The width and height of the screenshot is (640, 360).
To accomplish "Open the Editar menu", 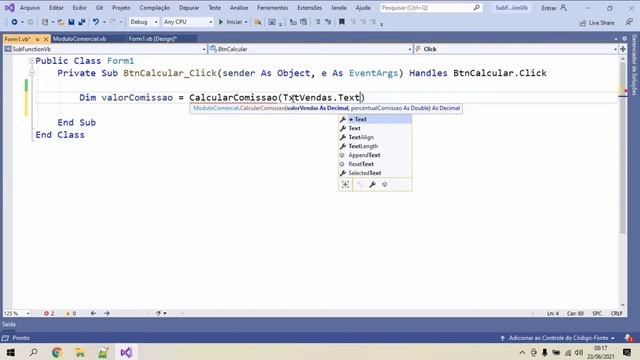I will 56,8.
